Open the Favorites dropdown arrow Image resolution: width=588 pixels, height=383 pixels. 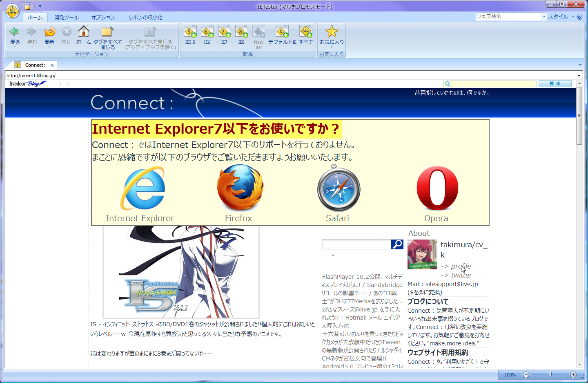(x=332, y=47)
